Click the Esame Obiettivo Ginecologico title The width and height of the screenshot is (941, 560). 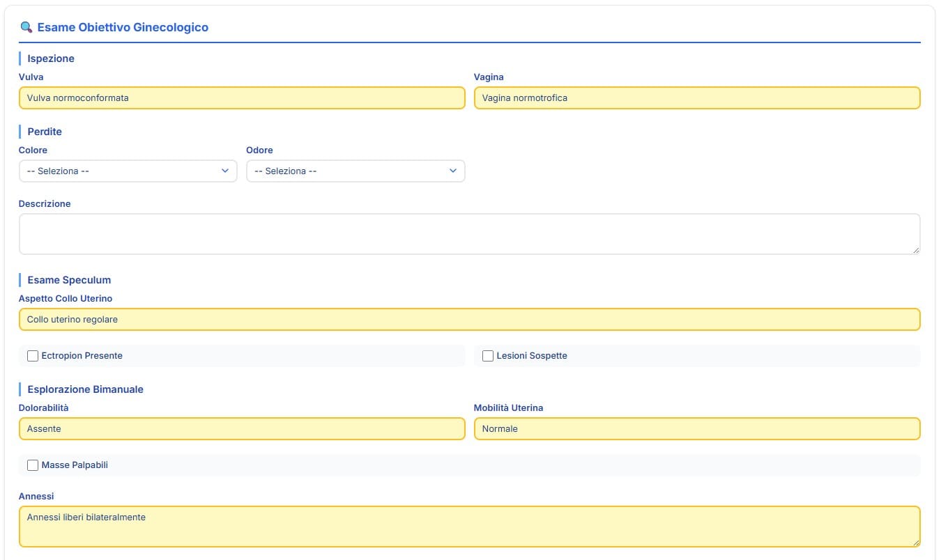[123, 28]
